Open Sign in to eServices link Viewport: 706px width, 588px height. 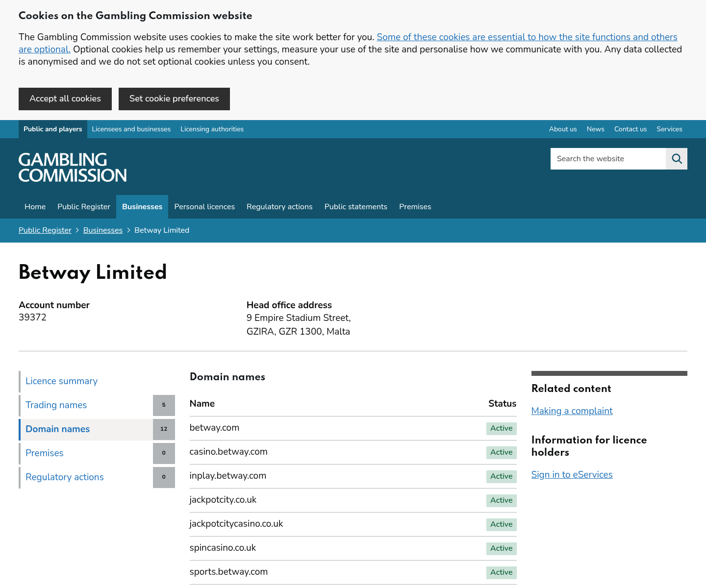[x=572, y=475]
